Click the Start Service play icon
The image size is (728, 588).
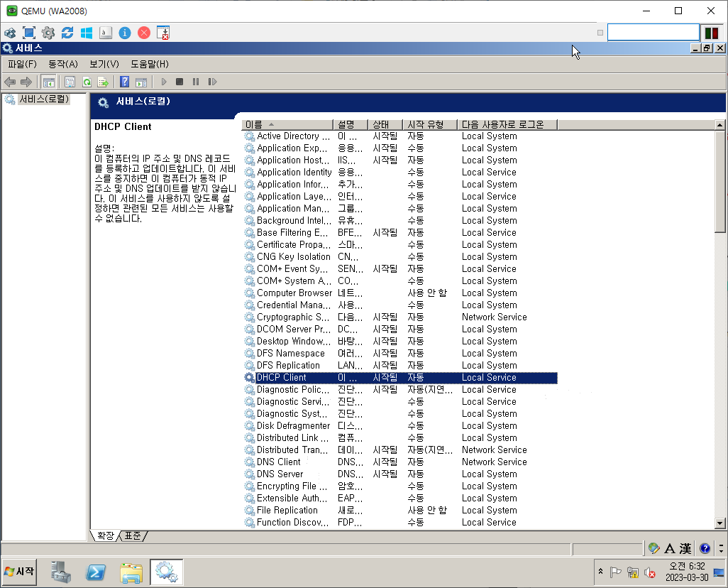pos(163,82)
